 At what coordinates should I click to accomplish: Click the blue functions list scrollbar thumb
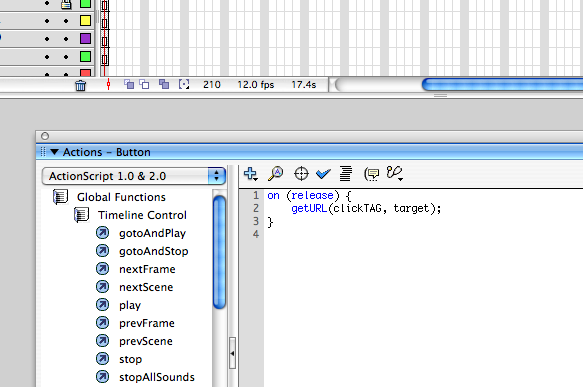(x=219, y=252)
